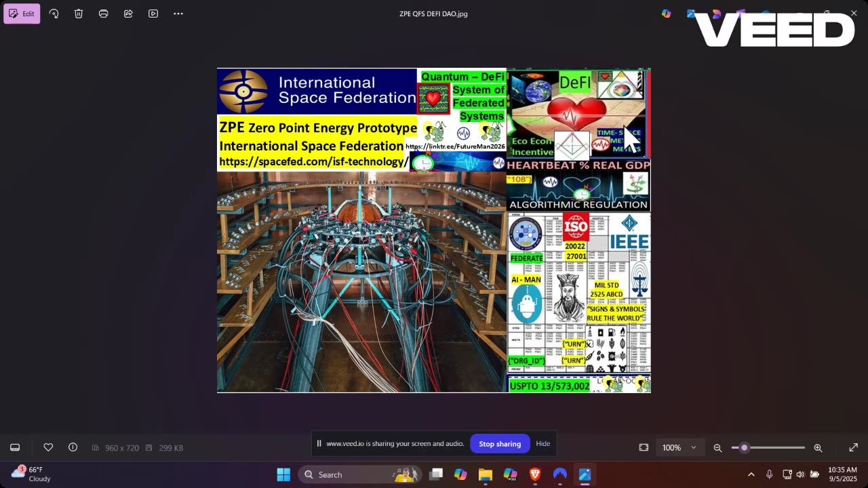Click the taskbar Search box
Viewport: 868px width, 488px height.
359,474
